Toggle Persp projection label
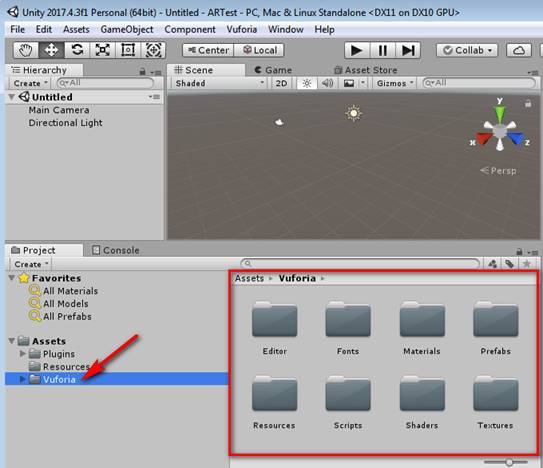Screen dimensions: 543x468 tap(498, 171)
